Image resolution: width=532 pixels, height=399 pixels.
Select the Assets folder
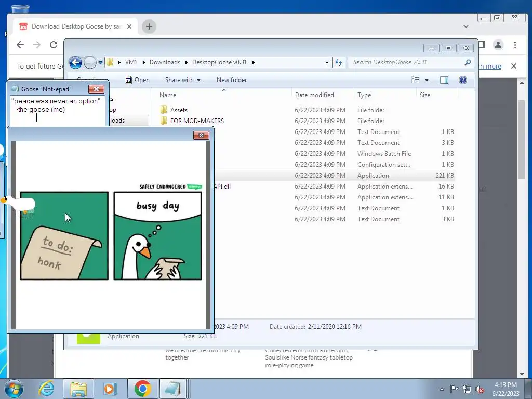179,110
